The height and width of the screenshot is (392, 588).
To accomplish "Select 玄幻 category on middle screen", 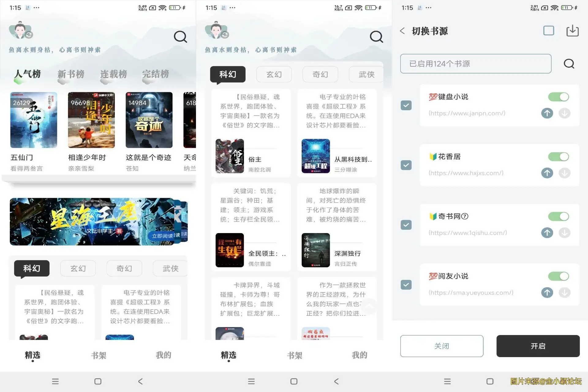I will [x=274, y=74].
